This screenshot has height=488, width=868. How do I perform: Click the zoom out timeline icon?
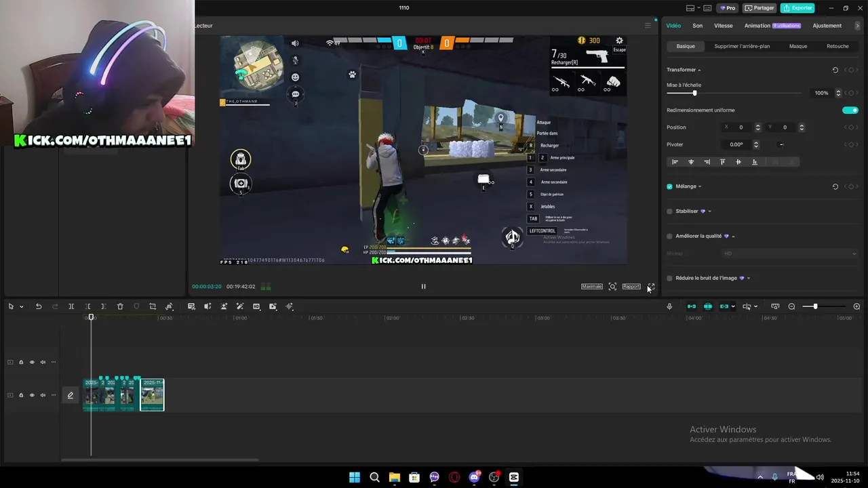[791, 306]
